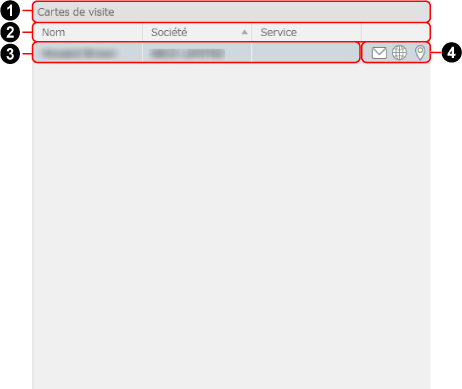
Task: Click the blurred company cell in the first row
Action: [197, 53]
